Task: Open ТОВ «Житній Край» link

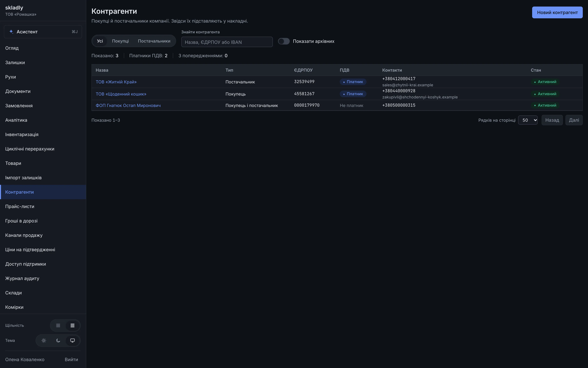Action: [x=116, y=82]
